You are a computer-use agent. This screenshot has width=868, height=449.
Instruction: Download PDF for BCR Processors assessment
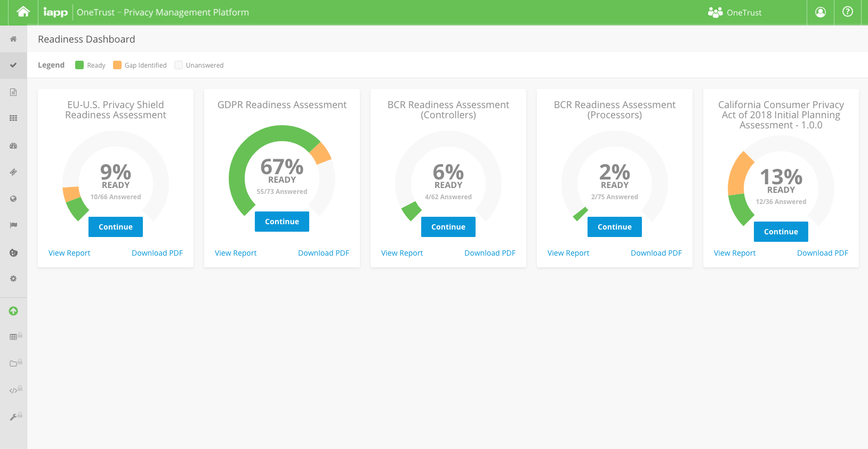pos(656,253)
